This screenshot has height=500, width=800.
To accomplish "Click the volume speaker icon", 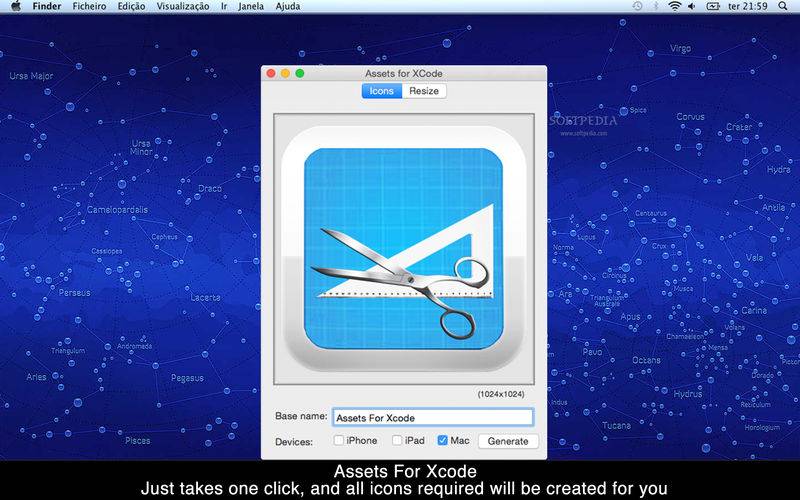I will 692,6.
